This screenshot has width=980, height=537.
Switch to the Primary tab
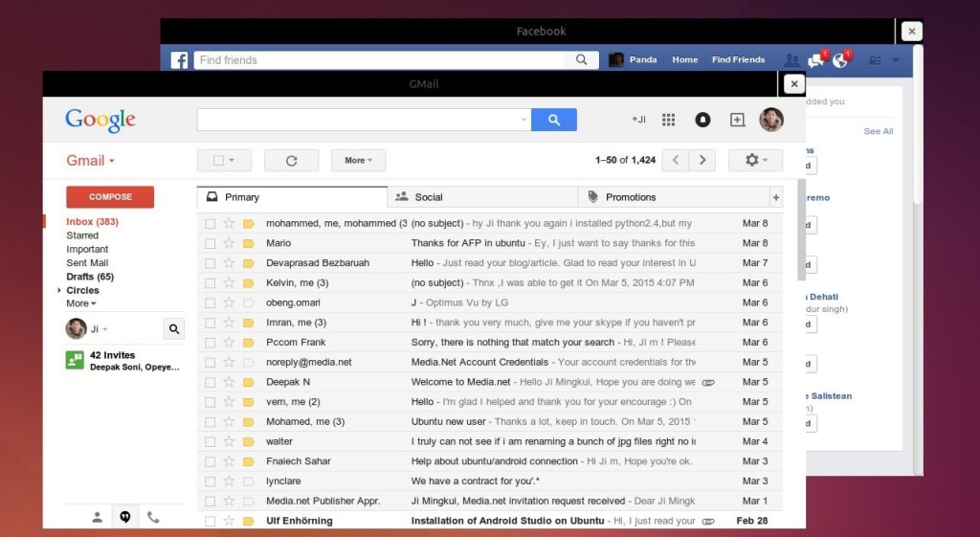pos(292,197)
